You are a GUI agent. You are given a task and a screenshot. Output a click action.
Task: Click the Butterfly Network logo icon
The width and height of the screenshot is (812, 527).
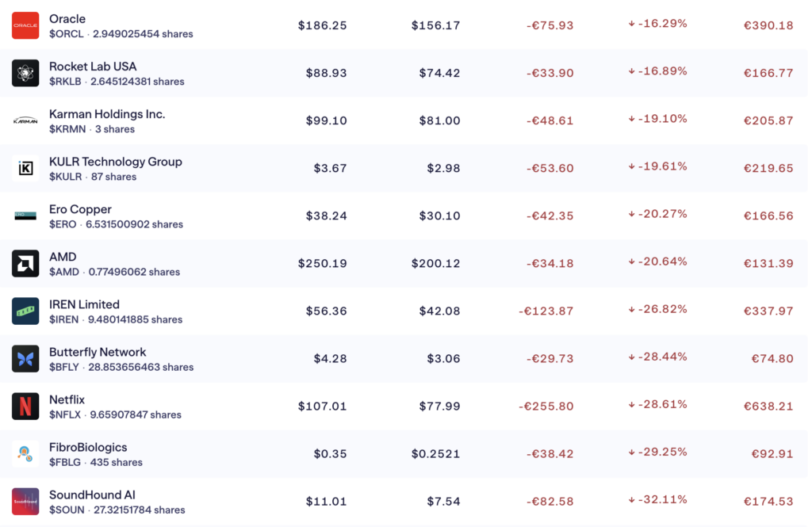[x=25, y=358]
